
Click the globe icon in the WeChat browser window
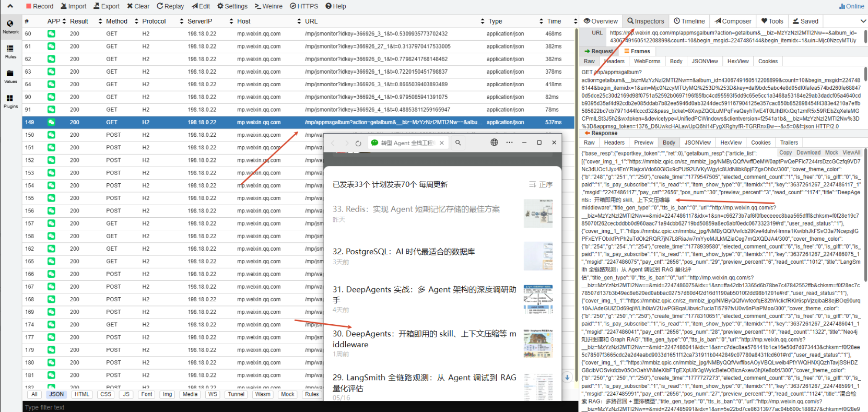[494, 143]
